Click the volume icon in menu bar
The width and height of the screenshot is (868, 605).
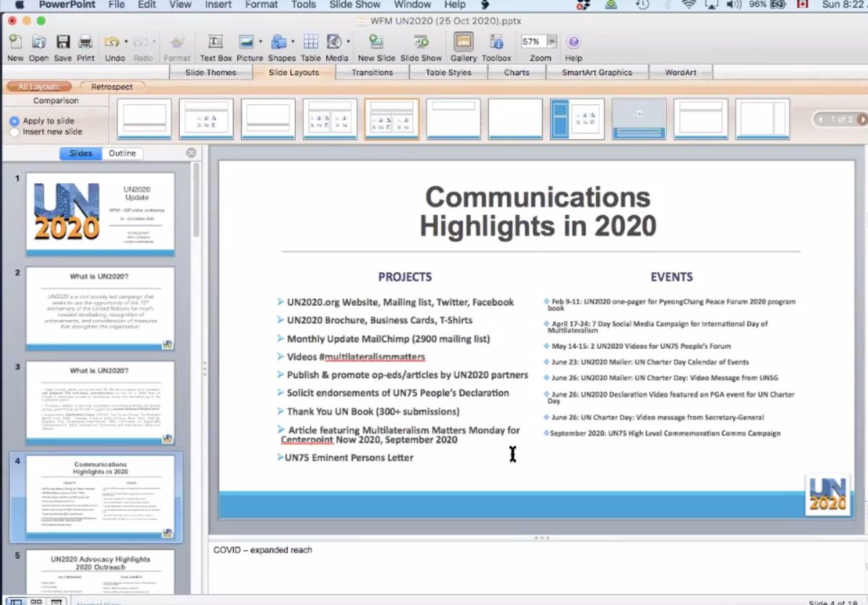coord(734,4)
